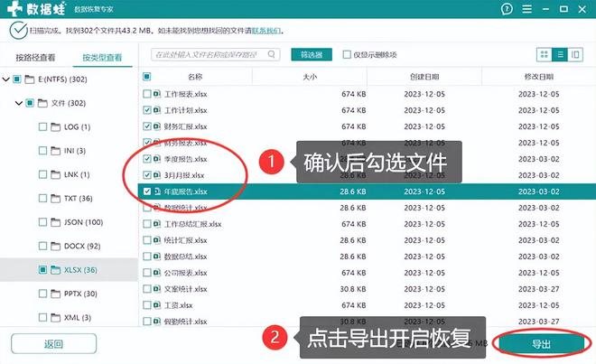Sort by the 大小 column header
This screenshot has width=596, height=364.
coord(310,77)
